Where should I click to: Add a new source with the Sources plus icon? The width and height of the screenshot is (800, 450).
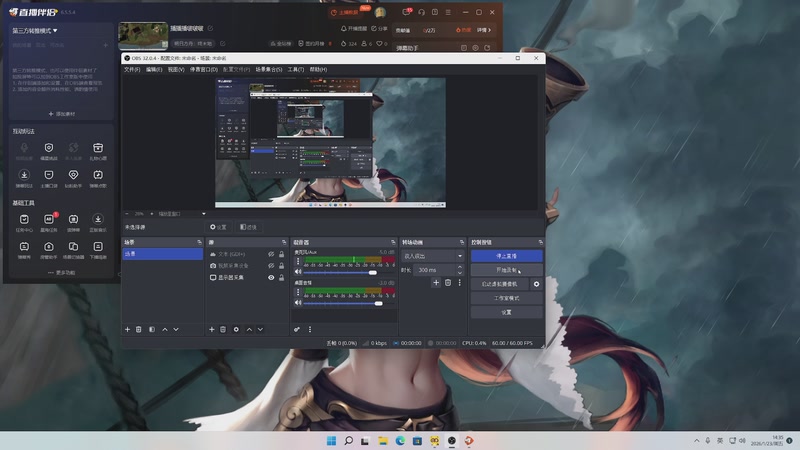212,330
